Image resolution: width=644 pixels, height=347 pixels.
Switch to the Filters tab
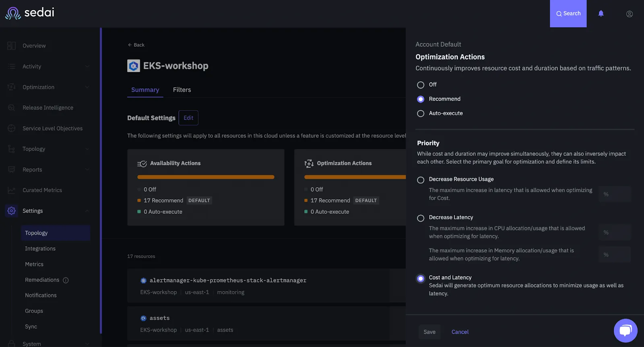(182, 90)
